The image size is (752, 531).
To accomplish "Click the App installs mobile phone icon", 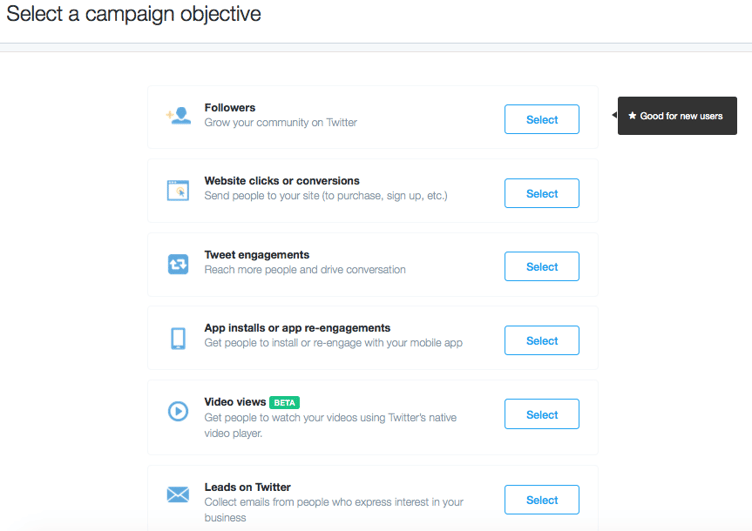I will [x=178, y=338].
